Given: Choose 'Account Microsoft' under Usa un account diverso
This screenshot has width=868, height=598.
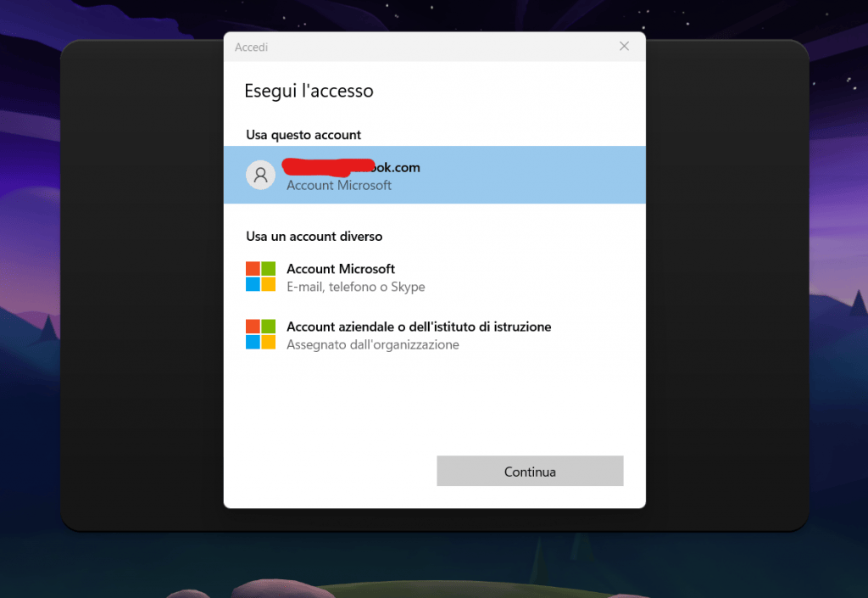Looking at the screenshot, I should 341,269.
